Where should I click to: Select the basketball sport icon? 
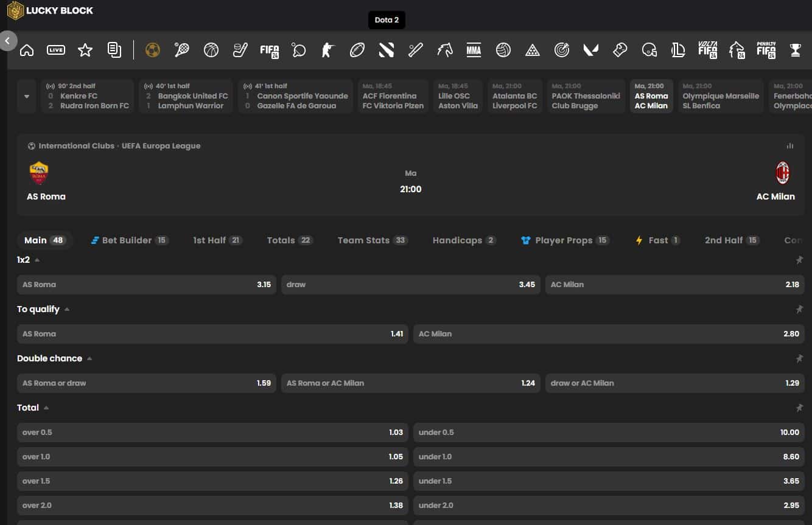point(211,50)
